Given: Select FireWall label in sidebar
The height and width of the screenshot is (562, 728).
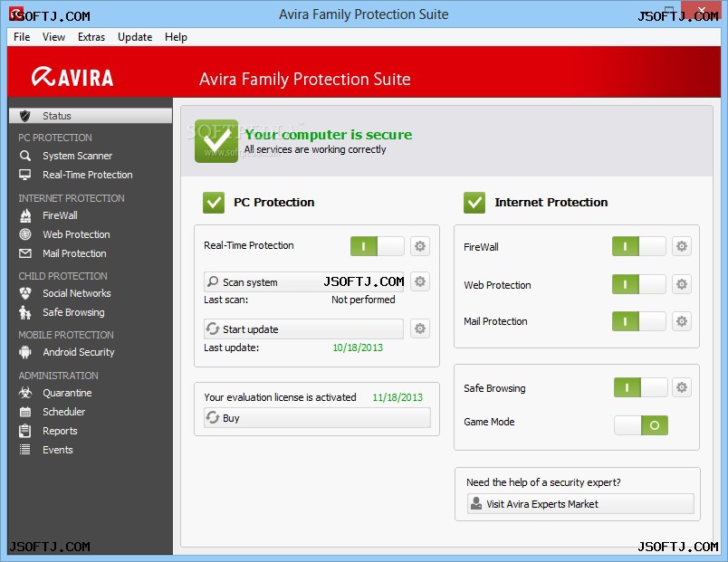Looking at the screenshot, I should coord(61,215).
